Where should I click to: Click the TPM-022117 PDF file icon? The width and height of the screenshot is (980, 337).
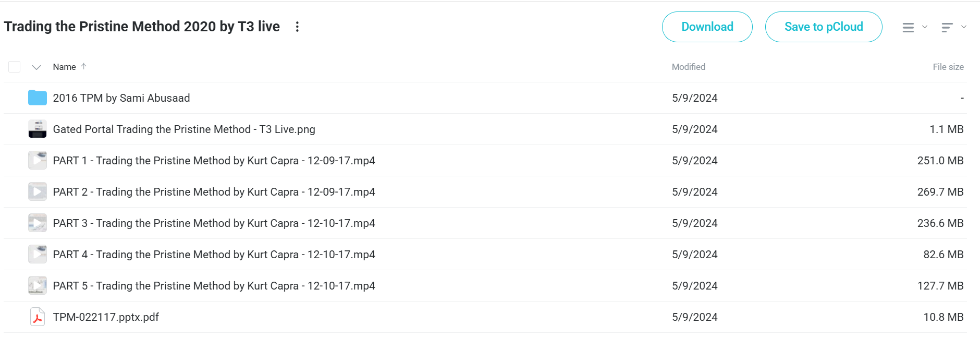click(38, 317)
